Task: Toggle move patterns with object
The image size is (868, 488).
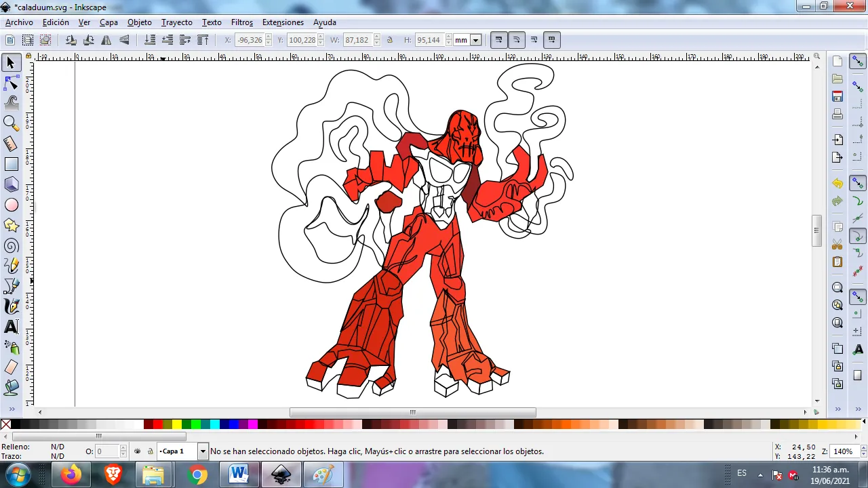Action: (x=551, y=40)
